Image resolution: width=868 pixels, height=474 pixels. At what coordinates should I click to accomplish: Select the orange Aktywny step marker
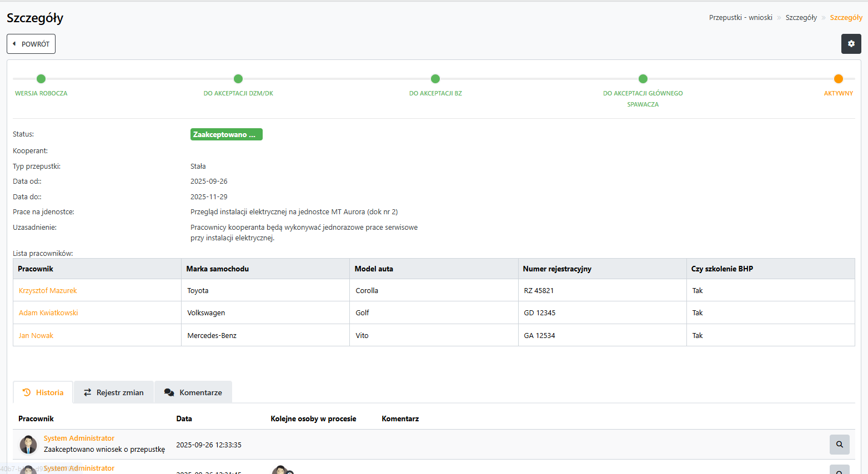[839, 79]
